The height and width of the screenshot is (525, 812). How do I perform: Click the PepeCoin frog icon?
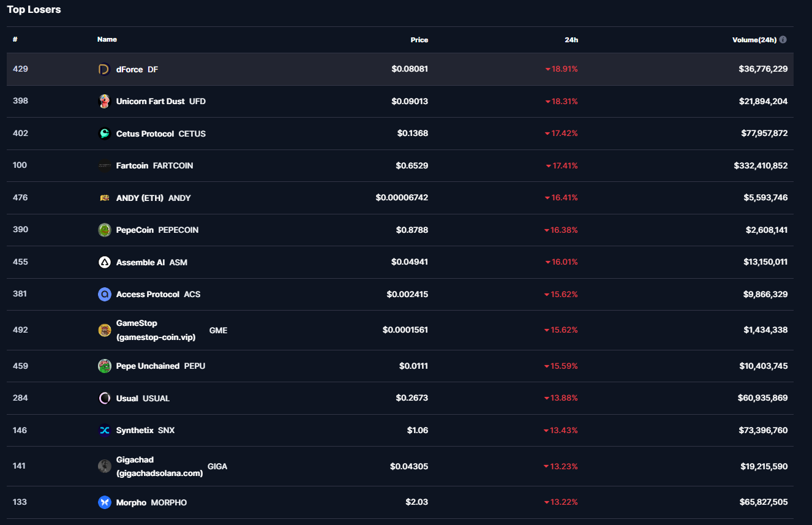[x=104, y=230]
